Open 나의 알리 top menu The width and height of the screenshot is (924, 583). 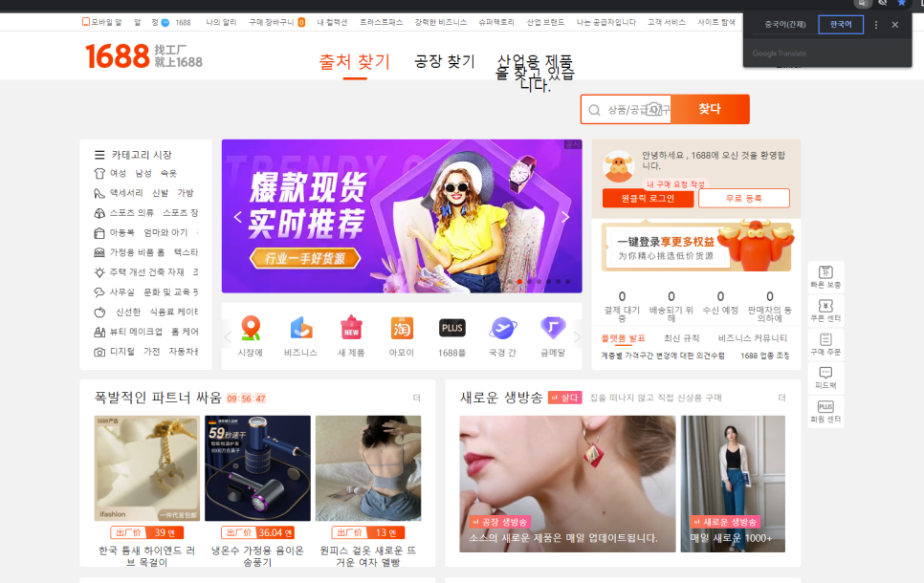[221, 22]
